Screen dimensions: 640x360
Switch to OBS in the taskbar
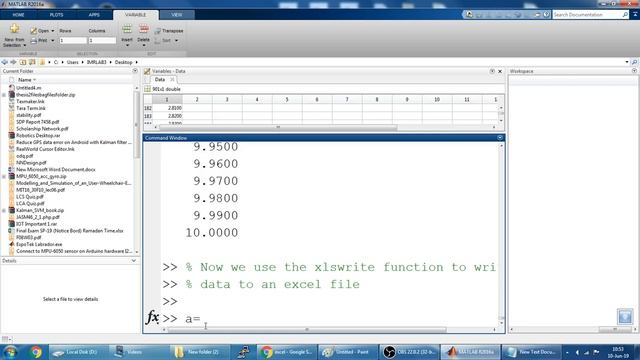[x=409, y=352]
